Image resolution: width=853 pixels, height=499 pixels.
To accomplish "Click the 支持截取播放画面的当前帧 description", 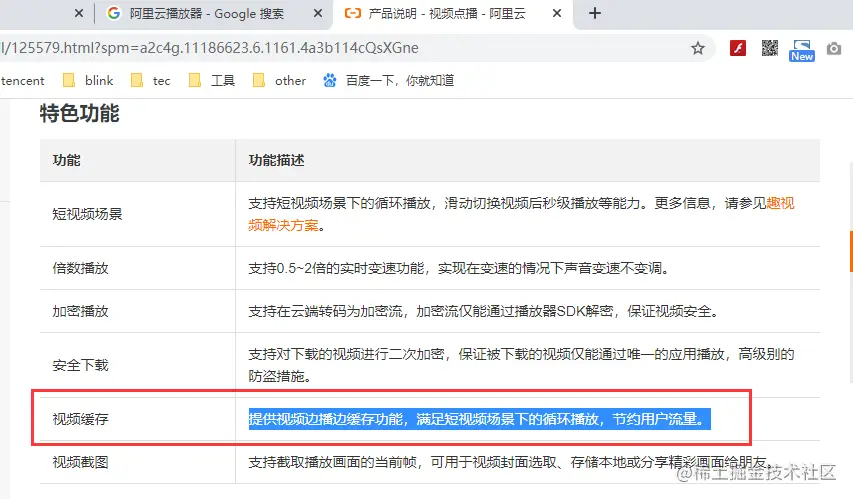I will (509, 462).
